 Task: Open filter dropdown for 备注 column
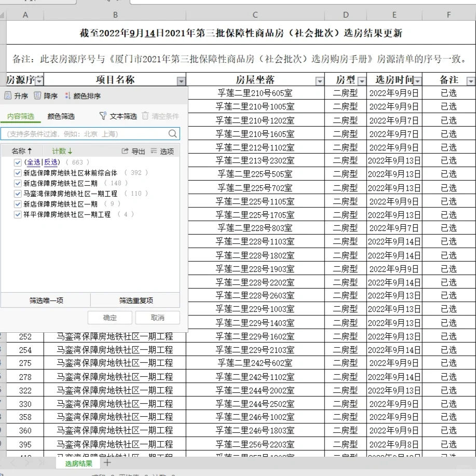471,81
